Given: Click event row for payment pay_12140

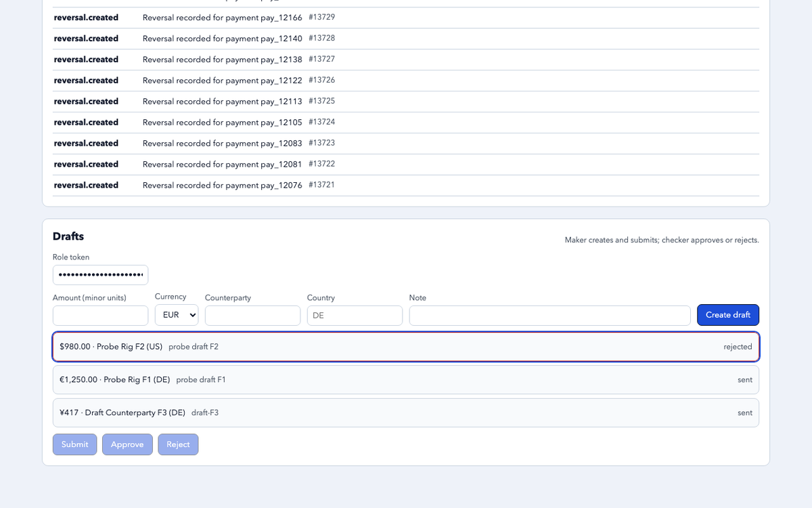Looking at the screenshot, I should click(x=406, y=39).
